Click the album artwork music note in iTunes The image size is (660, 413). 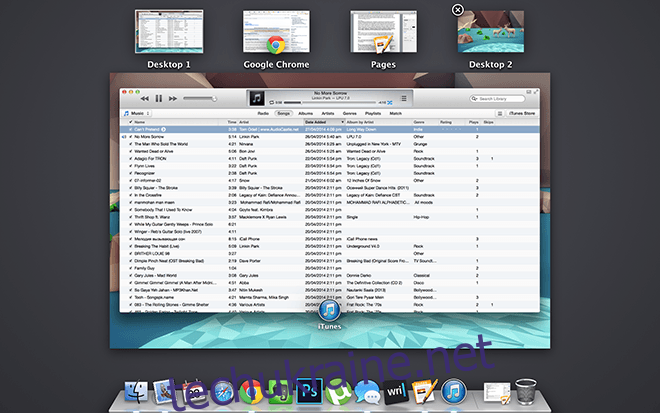coord(256,99)
